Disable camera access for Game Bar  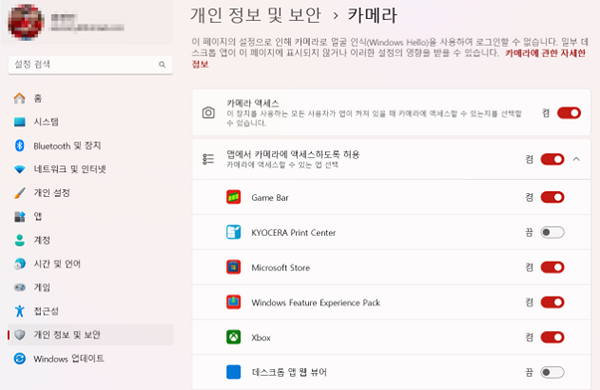click(552, 197)
